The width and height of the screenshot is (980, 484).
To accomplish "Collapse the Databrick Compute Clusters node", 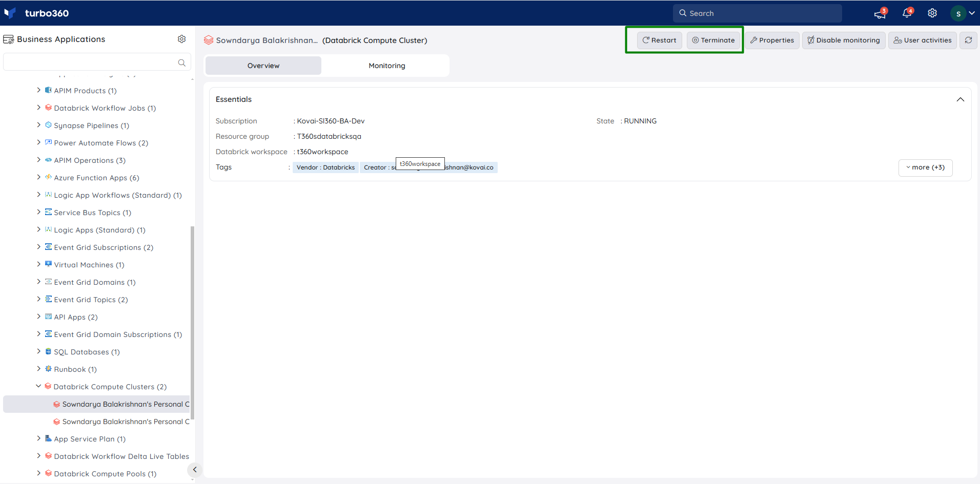I will (38, 386).
